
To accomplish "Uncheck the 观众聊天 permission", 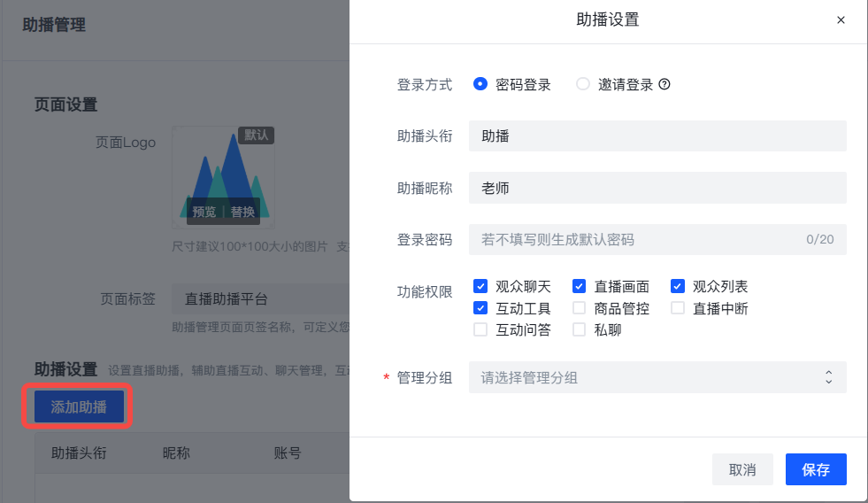I will coord(480,286).
